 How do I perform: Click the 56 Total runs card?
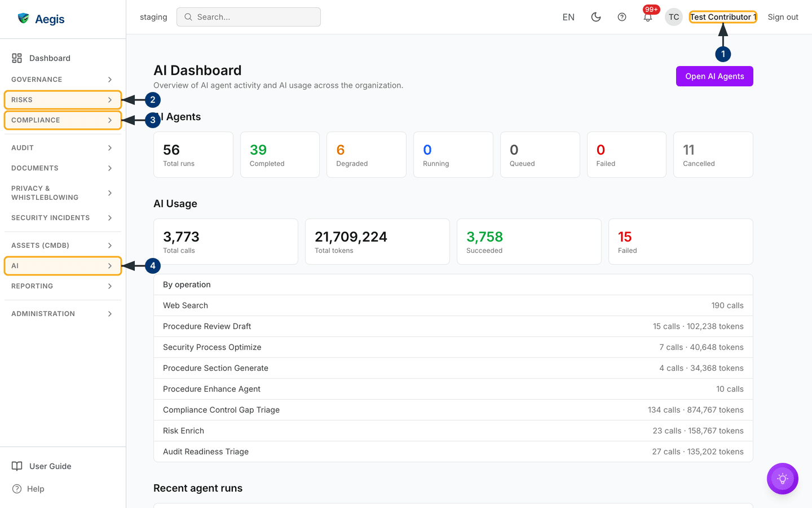(193, 155)
